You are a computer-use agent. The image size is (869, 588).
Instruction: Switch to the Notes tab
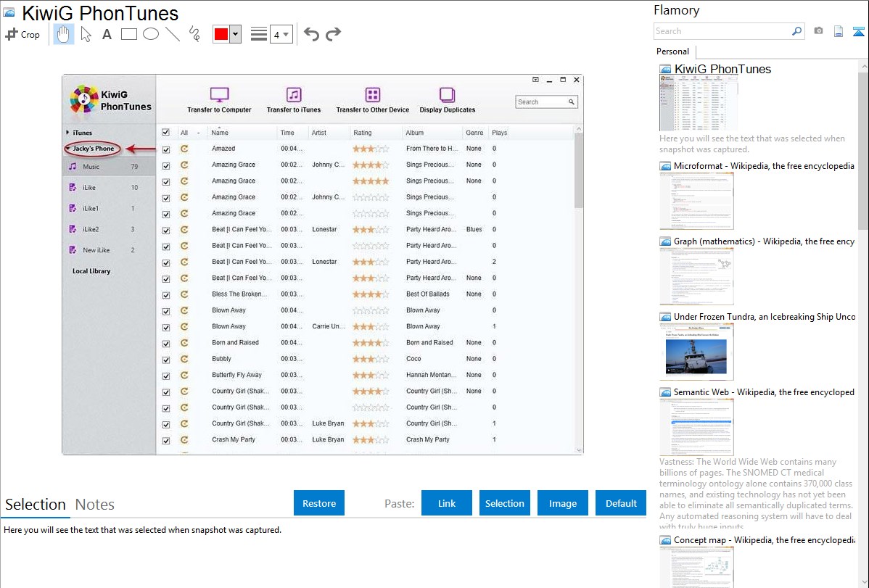95,505
